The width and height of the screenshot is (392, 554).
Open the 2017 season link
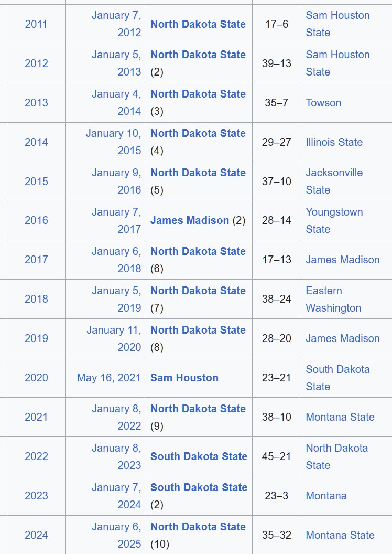click(36, 260)
